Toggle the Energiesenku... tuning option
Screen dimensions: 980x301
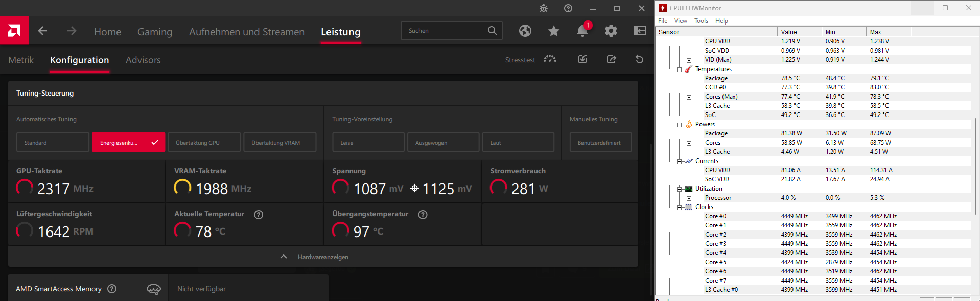pos(128,142)
